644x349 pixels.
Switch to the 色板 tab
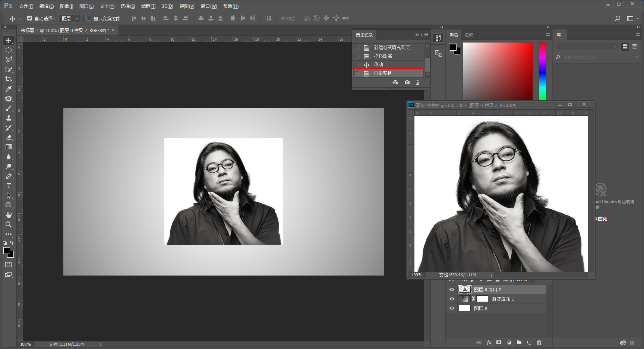click(x=469, y=35)
